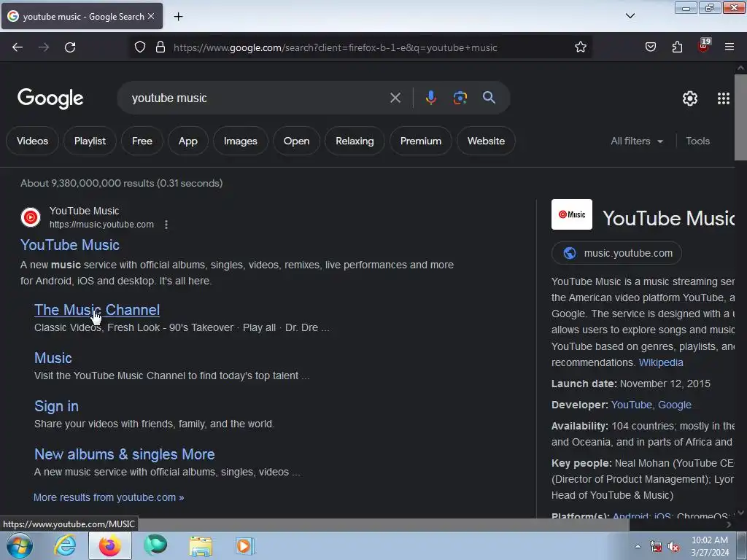The width and height of the screenshot is (747, 560).
Task: Click the Firefox taskbar icon
Action: click(x=109, y=545)
